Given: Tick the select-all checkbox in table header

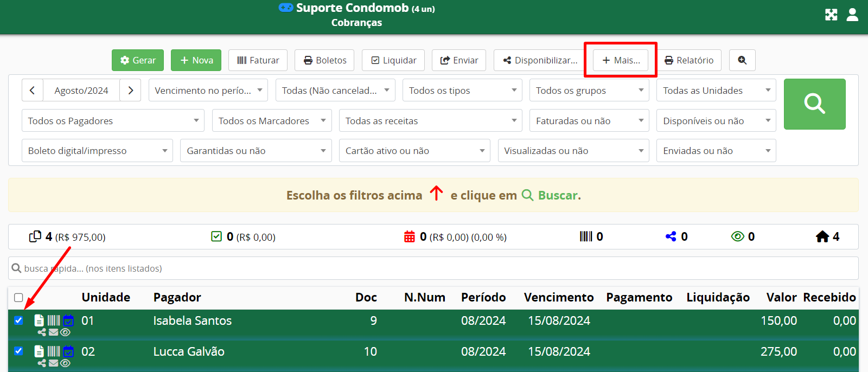Looking at the screenshot, I should pyautogui.click(x=18, y=298).
